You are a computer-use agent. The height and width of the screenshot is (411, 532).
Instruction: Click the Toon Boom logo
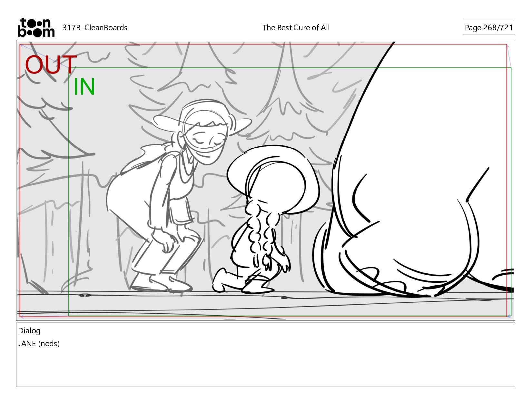(x=36, y=27)
